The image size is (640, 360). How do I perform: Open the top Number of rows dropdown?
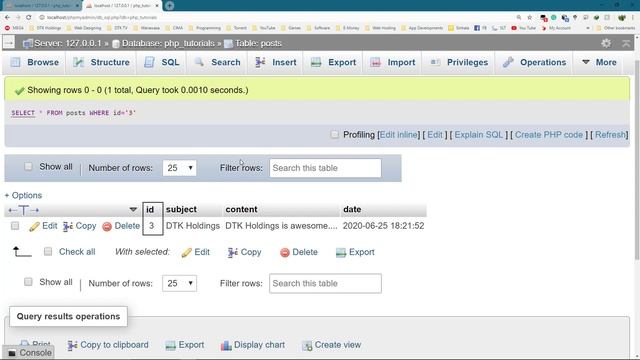(179, 168)
